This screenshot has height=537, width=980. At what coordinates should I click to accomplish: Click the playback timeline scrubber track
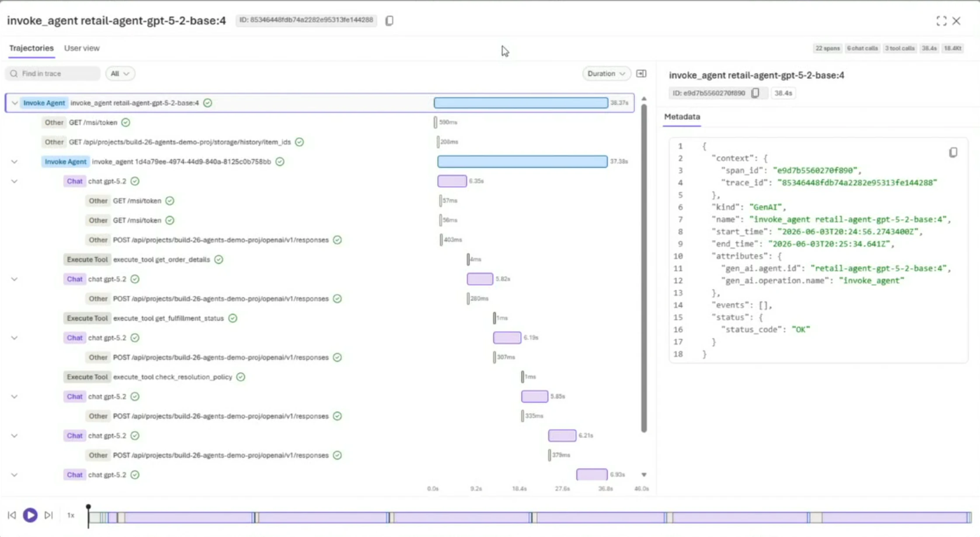click(x=530, y=518)
